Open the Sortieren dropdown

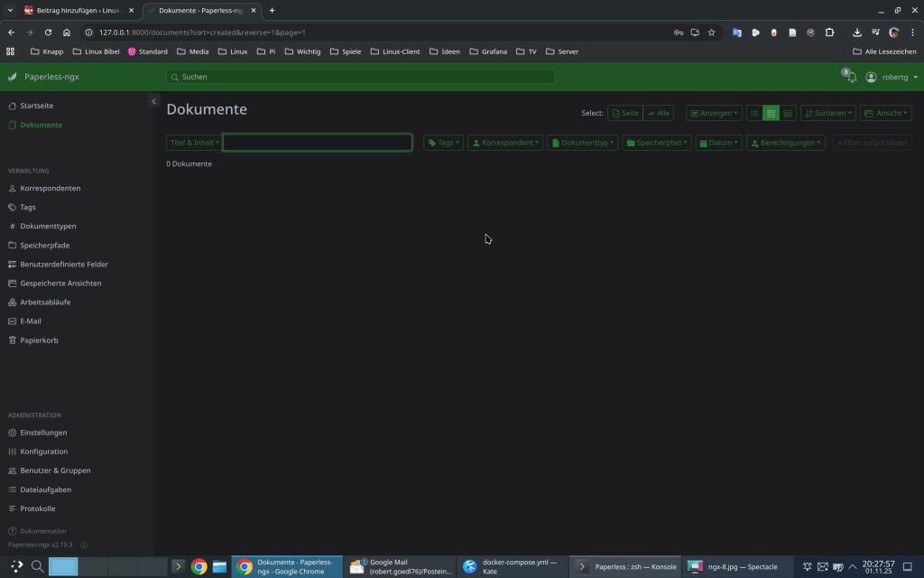[827, 114]
